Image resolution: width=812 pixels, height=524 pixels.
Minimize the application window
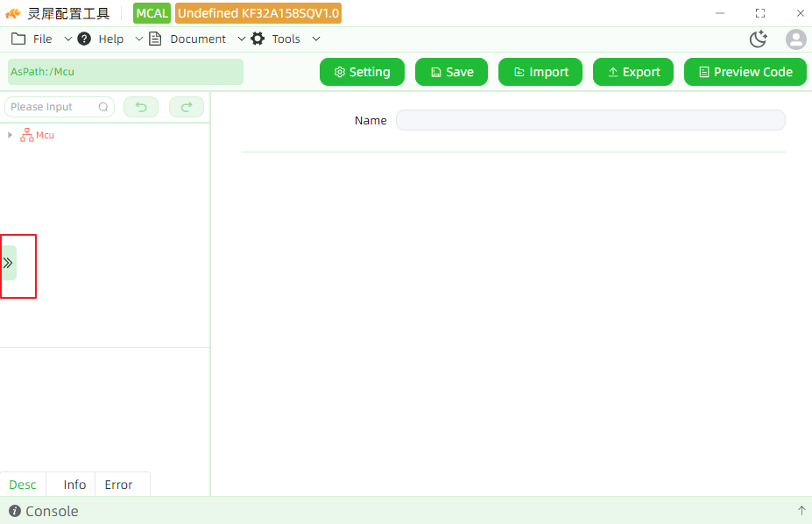click(720, 13)
